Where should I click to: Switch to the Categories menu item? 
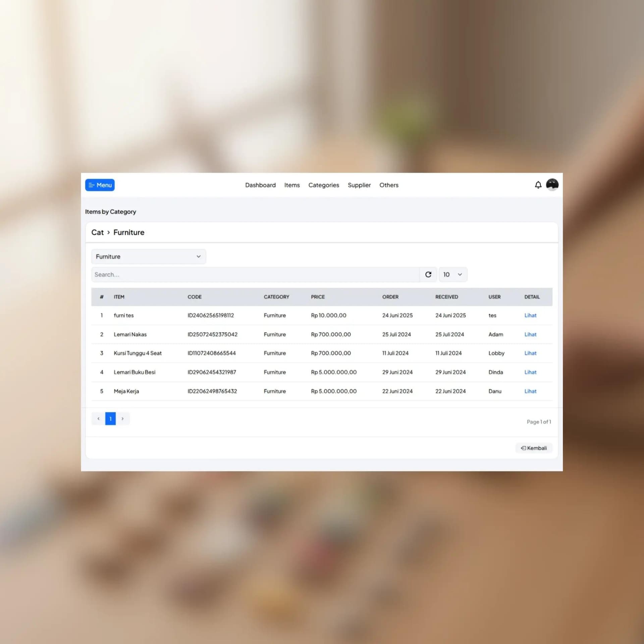(323, 185)
